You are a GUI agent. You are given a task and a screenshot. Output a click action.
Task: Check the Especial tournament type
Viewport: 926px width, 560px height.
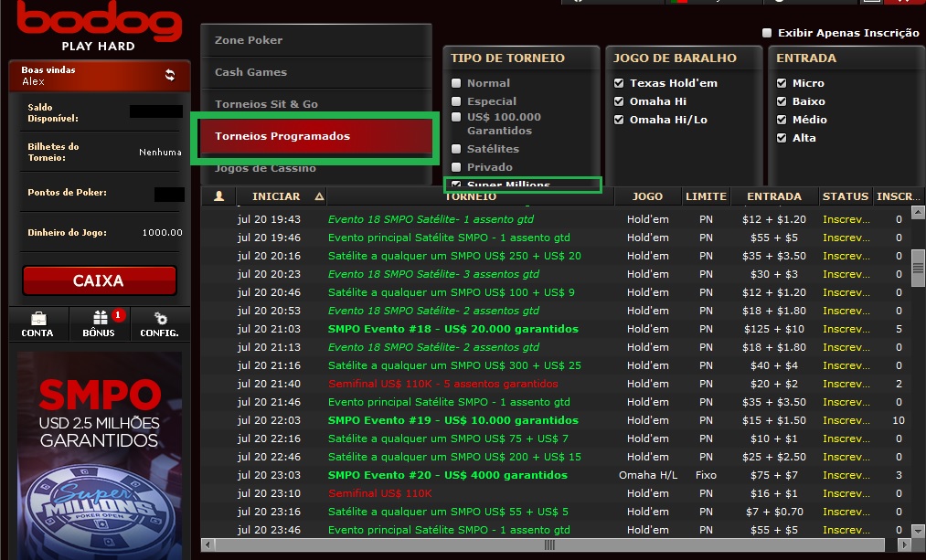(456, 101)
